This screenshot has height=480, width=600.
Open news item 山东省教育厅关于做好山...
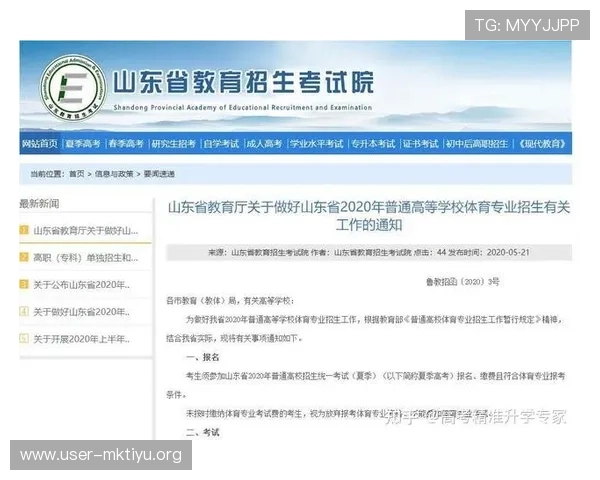[x=86, y=230]
